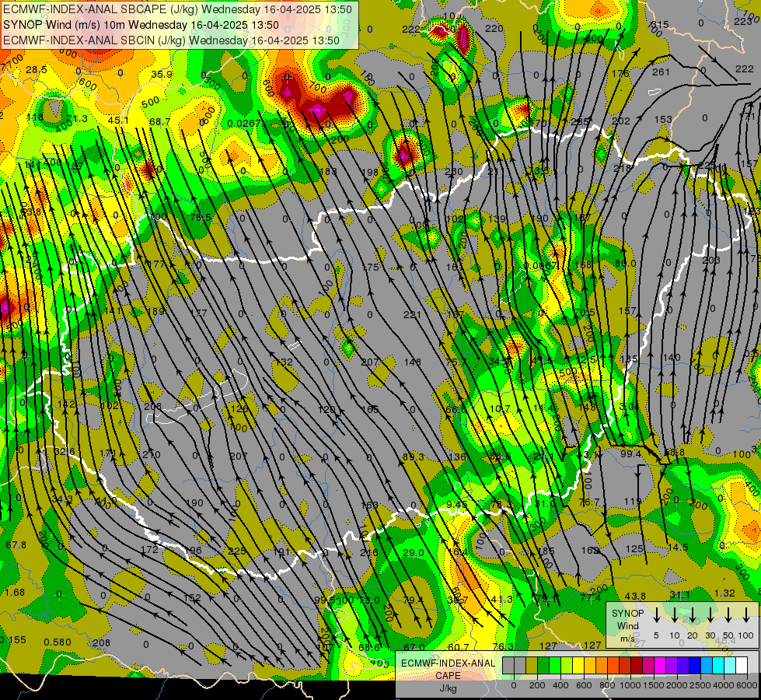The height and width of the screenshot is (700, 761).
Task: Click the '34.3' value on the map
Action: 62,499
